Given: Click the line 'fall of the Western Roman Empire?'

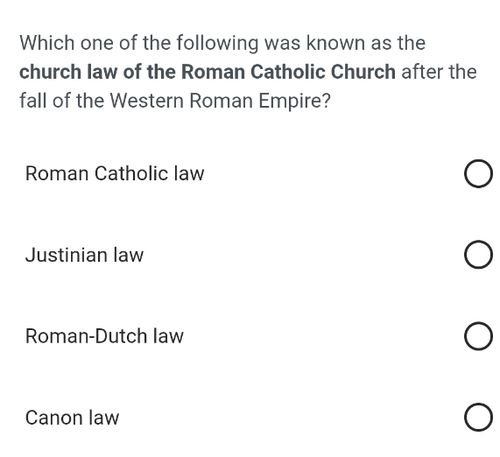Looking at the screenshot, I should [x=175, y=101].
